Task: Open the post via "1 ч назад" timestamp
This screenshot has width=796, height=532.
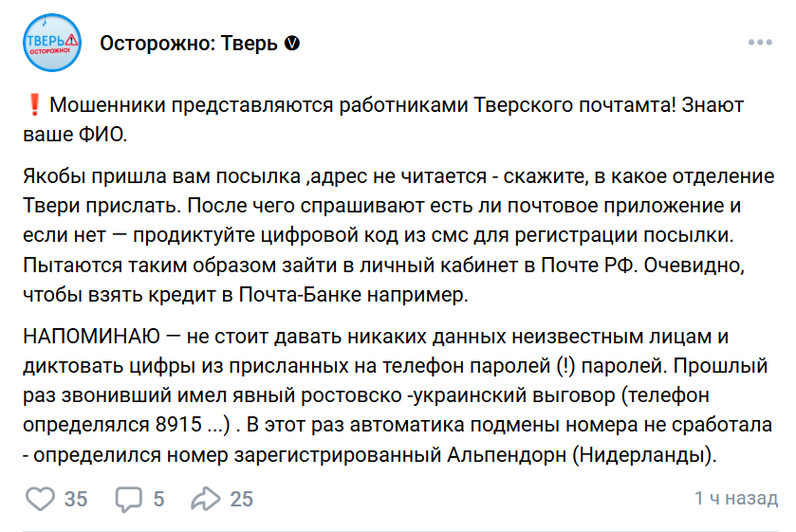Action: point(736,499)
